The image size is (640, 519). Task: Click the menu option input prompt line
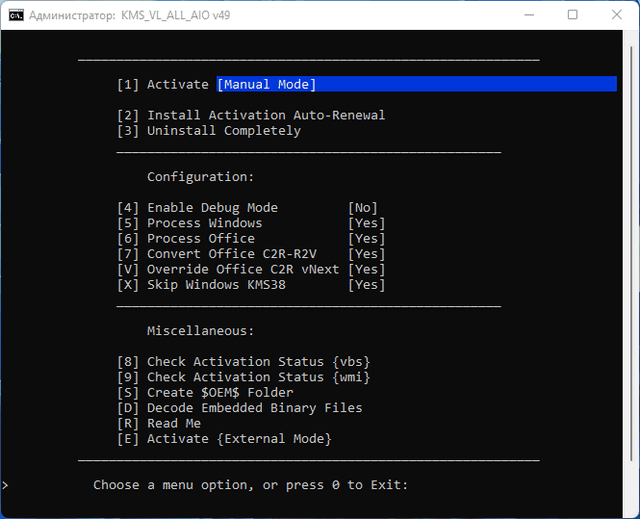251,485
